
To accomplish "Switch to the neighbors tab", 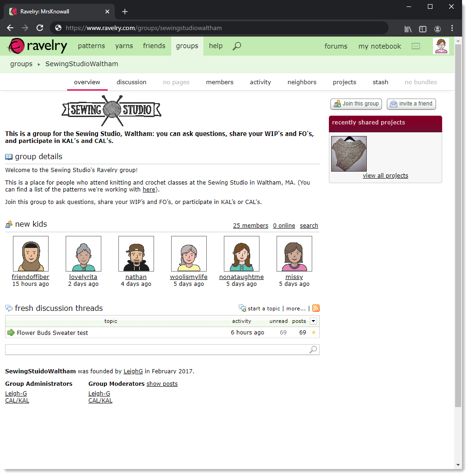I will click(302, 82).
